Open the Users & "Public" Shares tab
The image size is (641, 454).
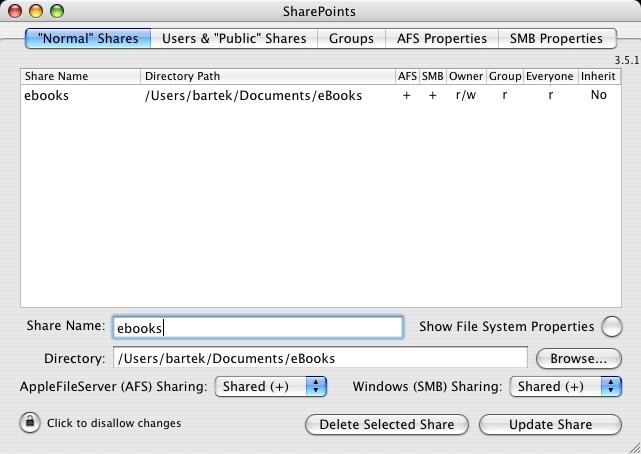pyautogui.click(x=234, y=38)
